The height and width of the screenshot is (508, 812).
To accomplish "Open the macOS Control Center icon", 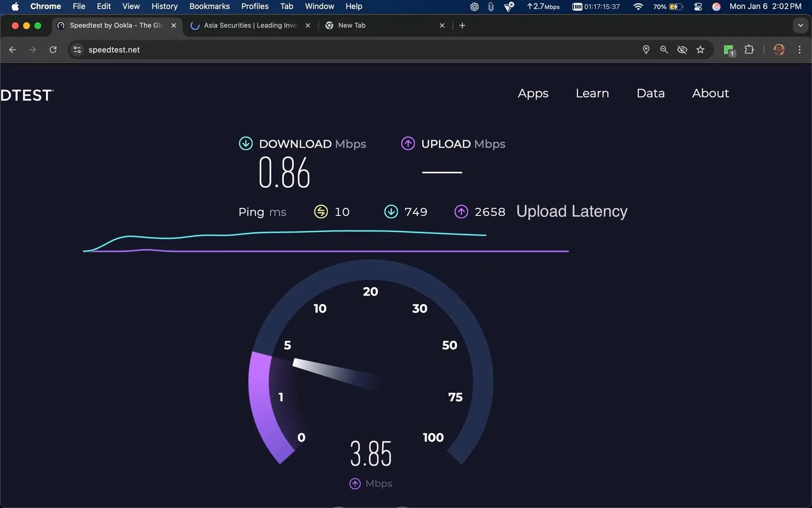I will [x=698, y=7].
